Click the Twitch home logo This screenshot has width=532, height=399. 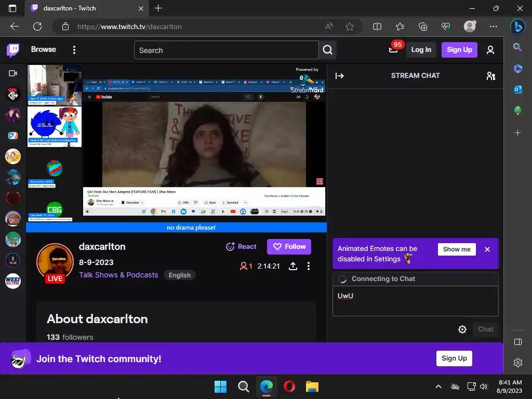tap(13, 50)
